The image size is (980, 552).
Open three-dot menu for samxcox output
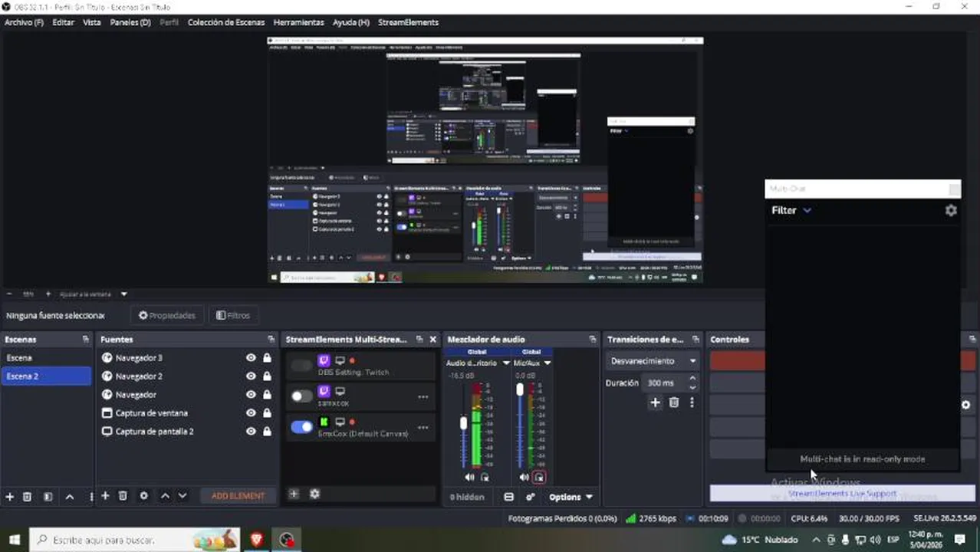(x=423, y=396)
